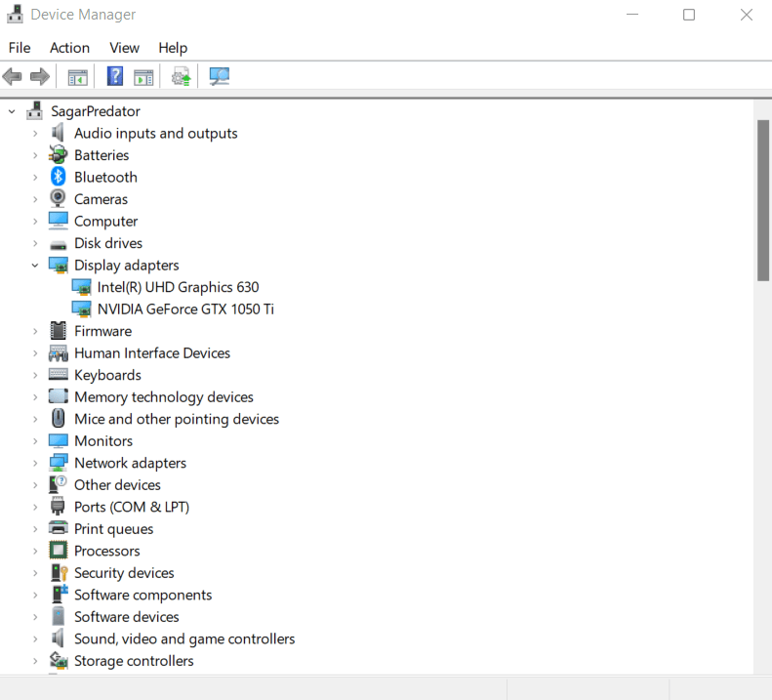Click the Ports (COM & LPT) icon

tap(59, 506)
